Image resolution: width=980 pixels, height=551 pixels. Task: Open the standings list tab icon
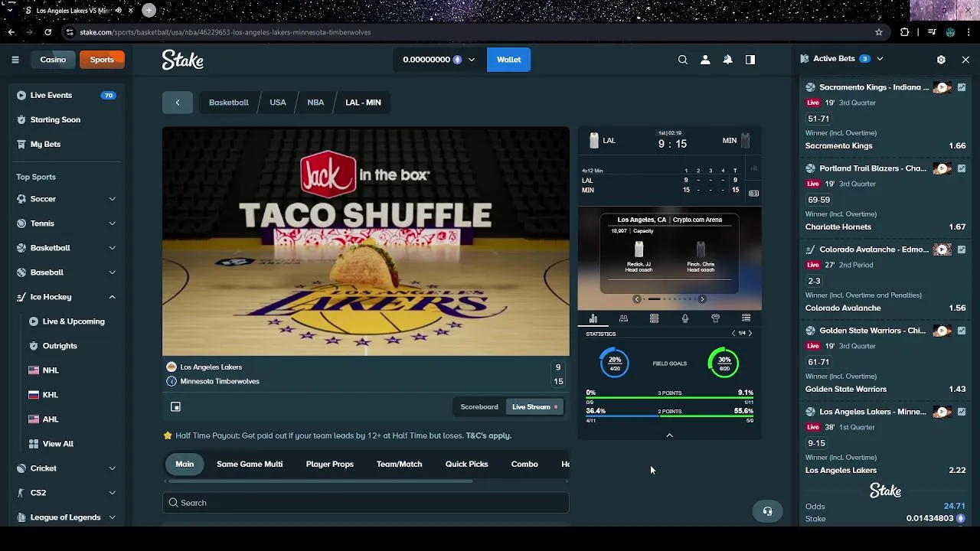pos(746,318)
